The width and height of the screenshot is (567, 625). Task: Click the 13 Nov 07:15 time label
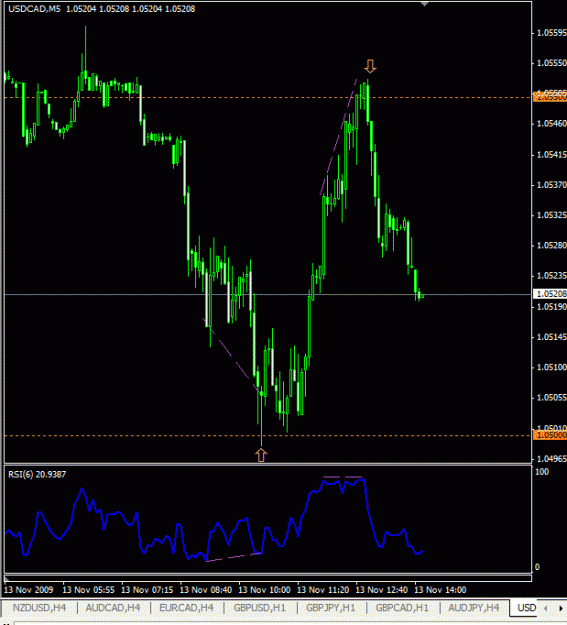147,590
